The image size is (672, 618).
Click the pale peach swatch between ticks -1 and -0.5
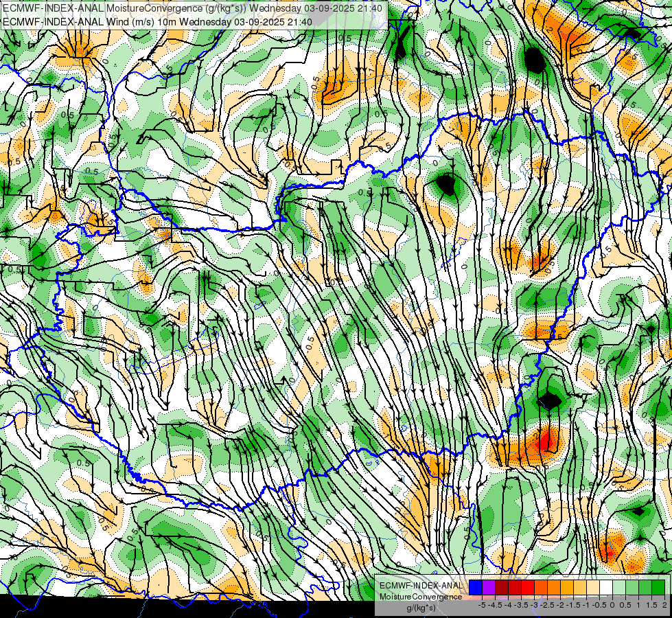593,587
